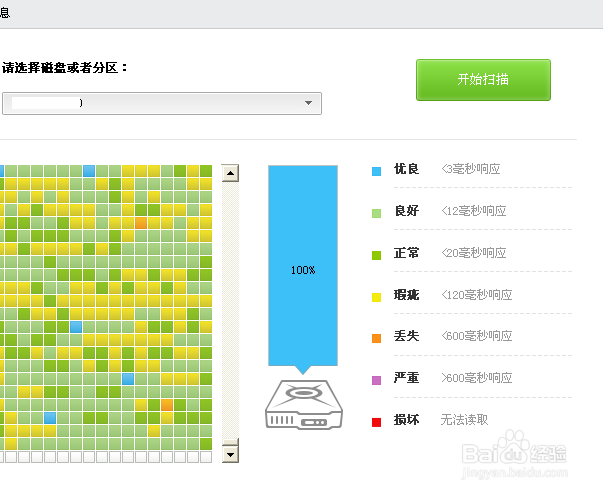
Task: Click the 无法读取 description text
Action: click(x=465, y=419)
